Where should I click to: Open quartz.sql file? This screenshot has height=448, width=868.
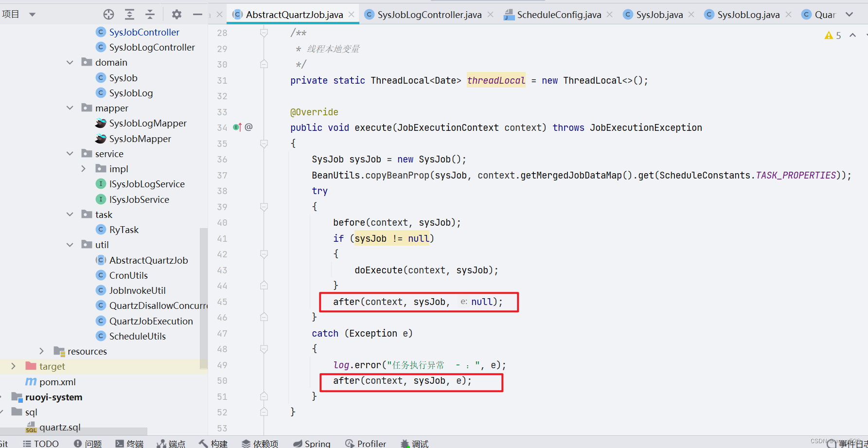[x=60, y=427]
